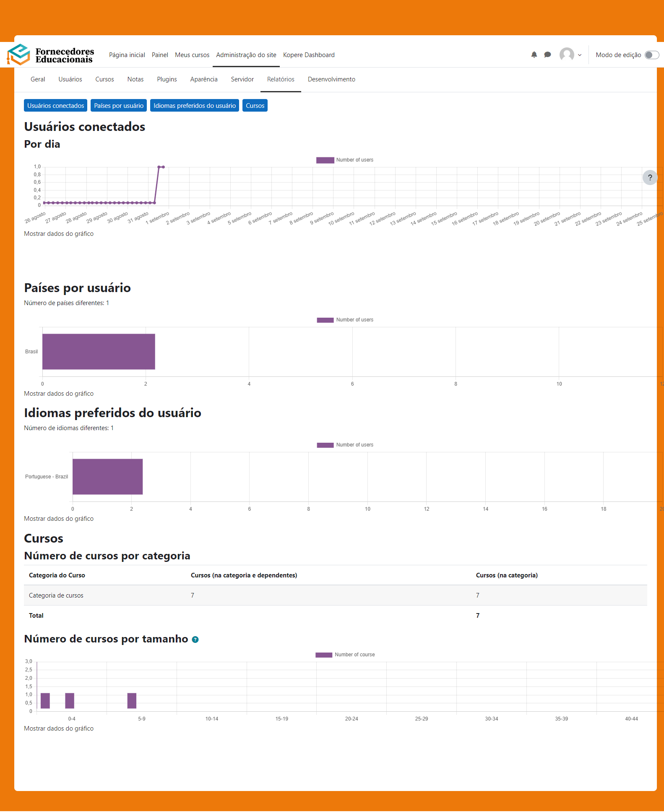Switch to the Aparência tab
664x812 pixels.
click(x=204, y=79)
